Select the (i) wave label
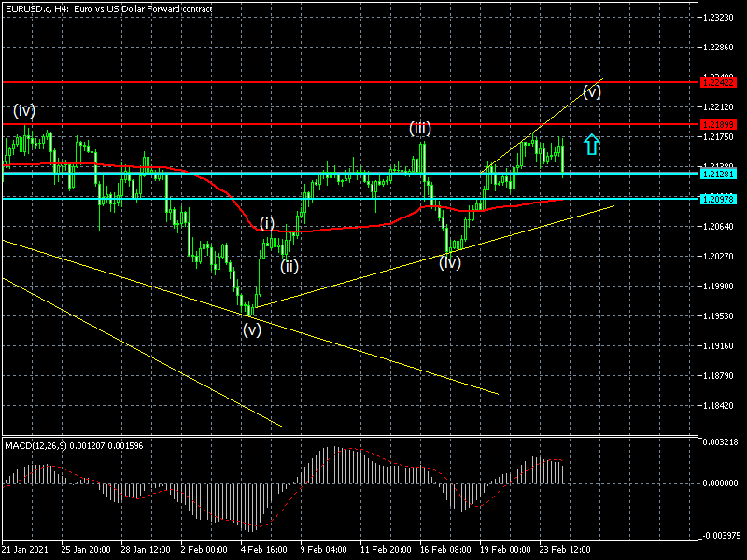 [267, 223]
